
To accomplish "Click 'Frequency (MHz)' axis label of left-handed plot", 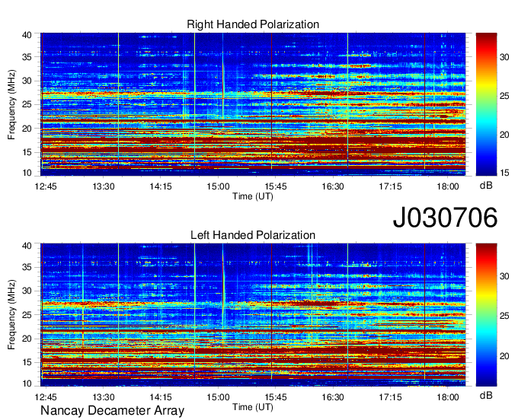I will (x=11, y=315).
